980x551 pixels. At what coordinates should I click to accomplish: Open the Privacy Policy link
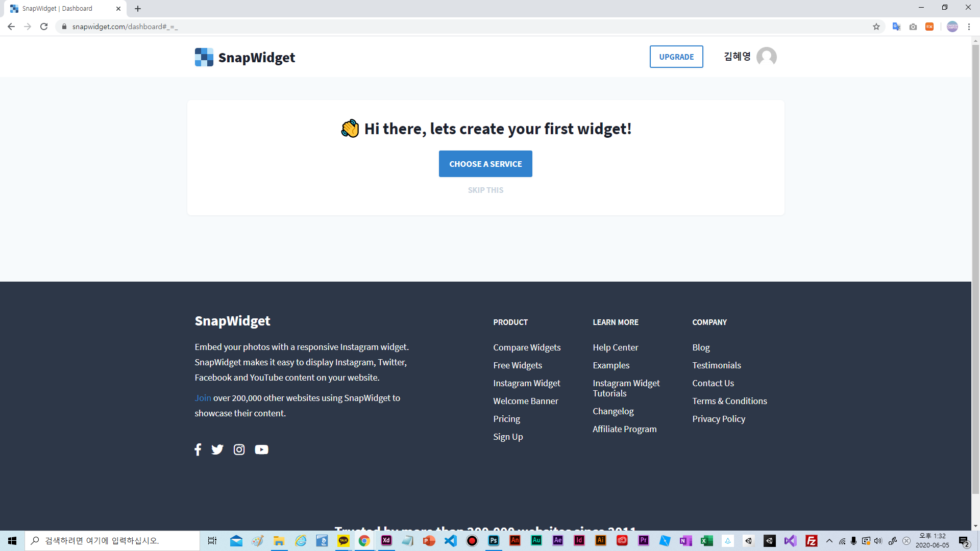(719, 419)
